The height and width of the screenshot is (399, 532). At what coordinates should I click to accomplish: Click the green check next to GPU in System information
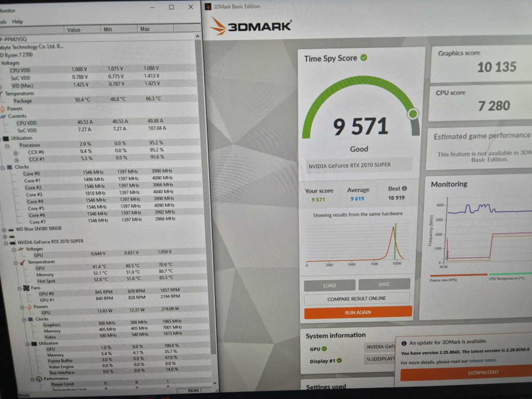click(324, 349)
